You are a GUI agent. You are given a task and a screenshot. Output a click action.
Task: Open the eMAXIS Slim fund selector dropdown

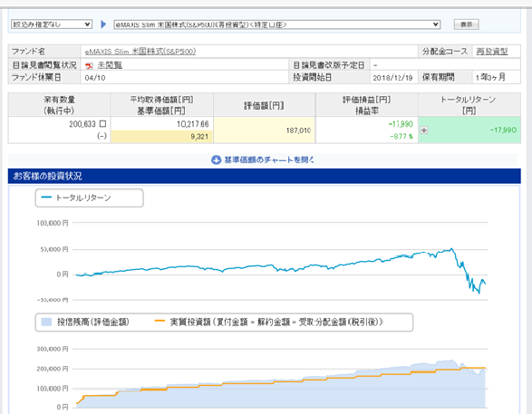click(x=276, y=24)
